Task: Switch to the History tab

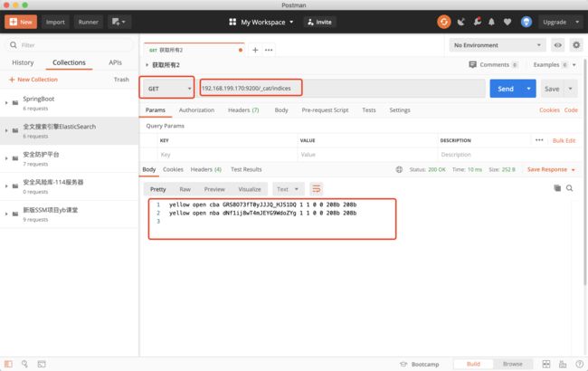Action: [23, 62]
